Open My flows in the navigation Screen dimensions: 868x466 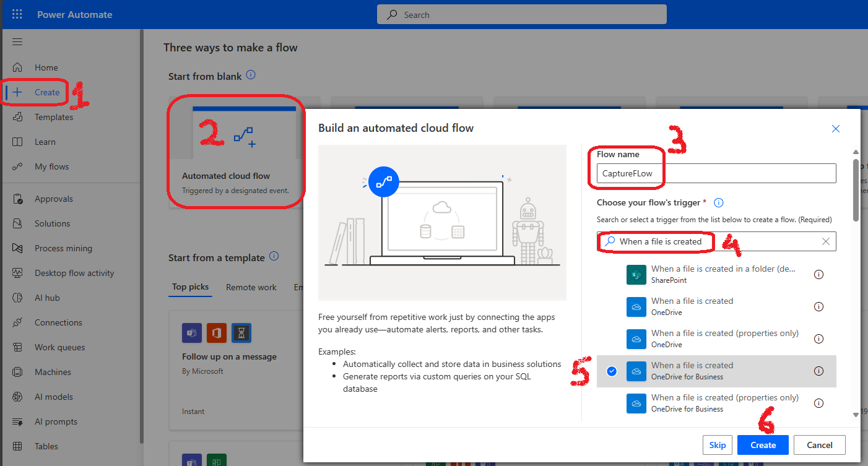pyautogui.click(x=52, y=166)
